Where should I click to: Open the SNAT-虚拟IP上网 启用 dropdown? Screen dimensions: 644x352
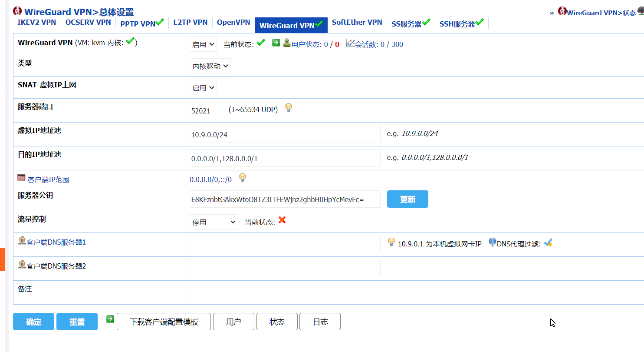pyautogui.click(x=203, y=88)
